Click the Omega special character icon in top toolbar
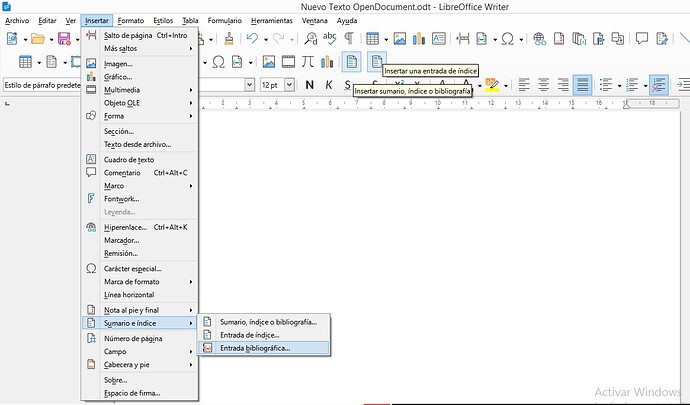This screenshot has width=690, height=405. (507, 39)
